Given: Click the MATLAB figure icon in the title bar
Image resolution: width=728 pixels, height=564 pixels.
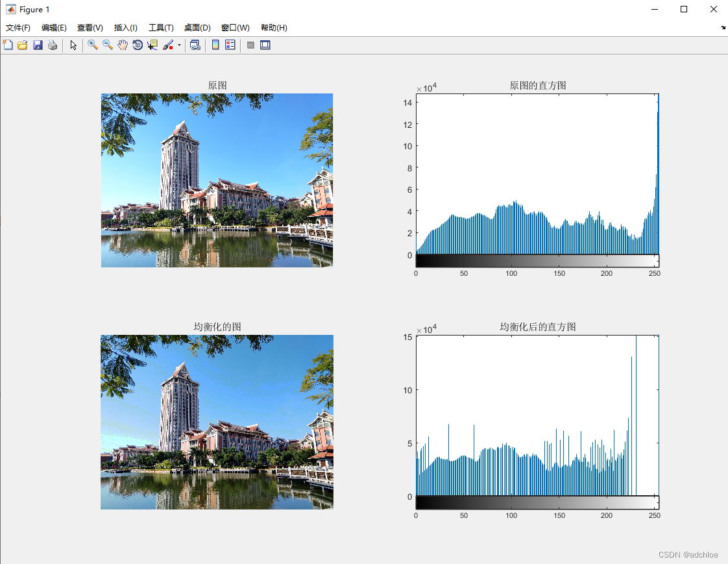Looking at the screenshot, I should coord(10,9).
